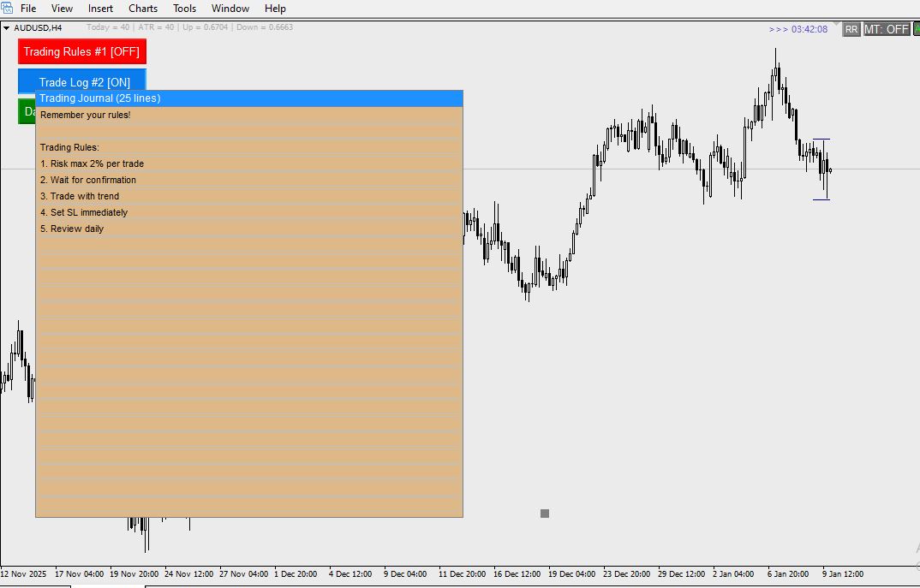Select the 'Trading Rules:' journal line
Viewport: 920px width, 588px height.
pos(249,147)
